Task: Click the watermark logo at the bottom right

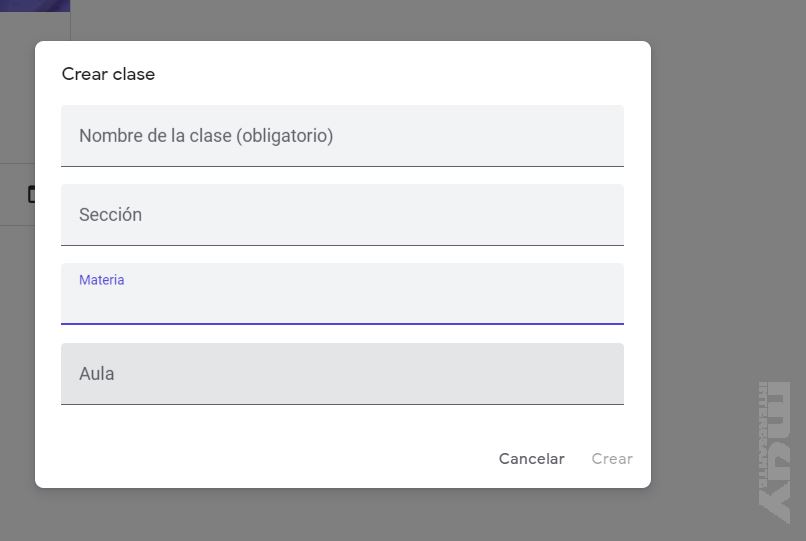Action: tap(775, 450)
